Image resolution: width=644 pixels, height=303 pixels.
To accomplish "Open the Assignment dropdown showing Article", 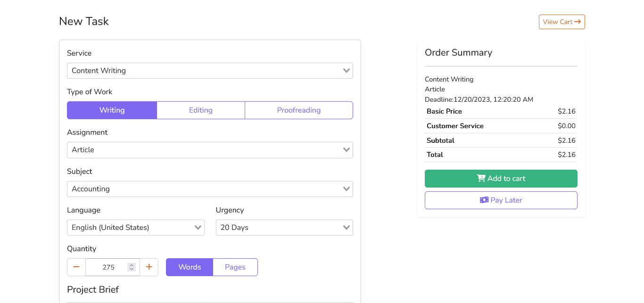I will tap(210, 150).
